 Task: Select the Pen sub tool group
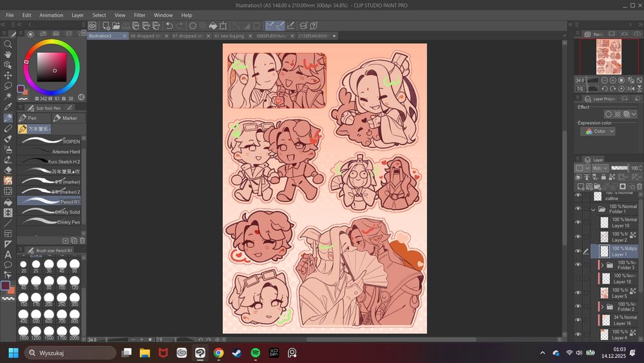pyautogui.click(x=33, y=118)
